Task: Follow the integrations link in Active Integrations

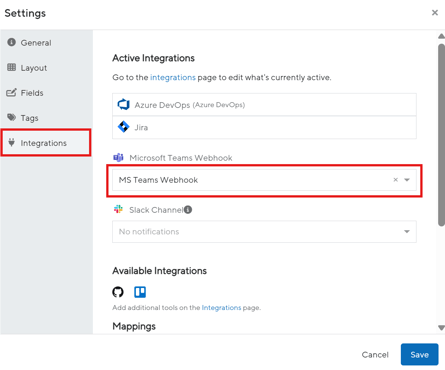Action: pos(173,77)
